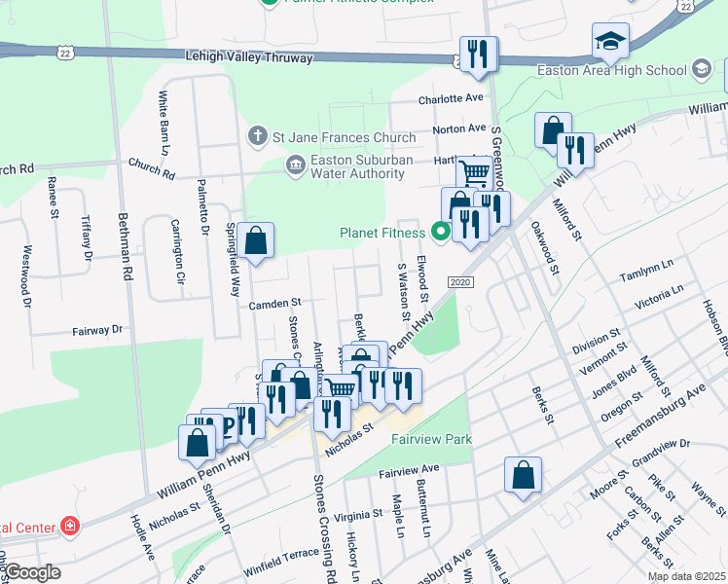This screenshot has height=584, width=728.
Task: Click the Map data ©2025 attribution
Action: point(686,576)
